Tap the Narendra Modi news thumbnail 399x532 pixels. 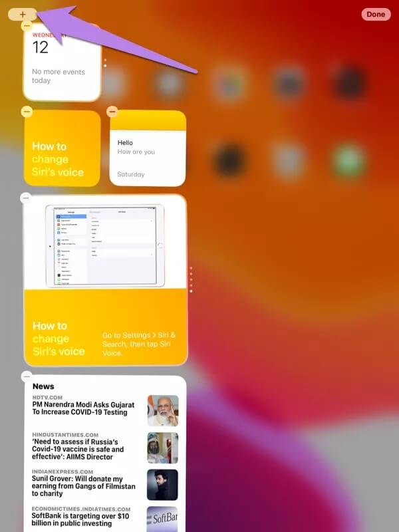click(163, 410)
